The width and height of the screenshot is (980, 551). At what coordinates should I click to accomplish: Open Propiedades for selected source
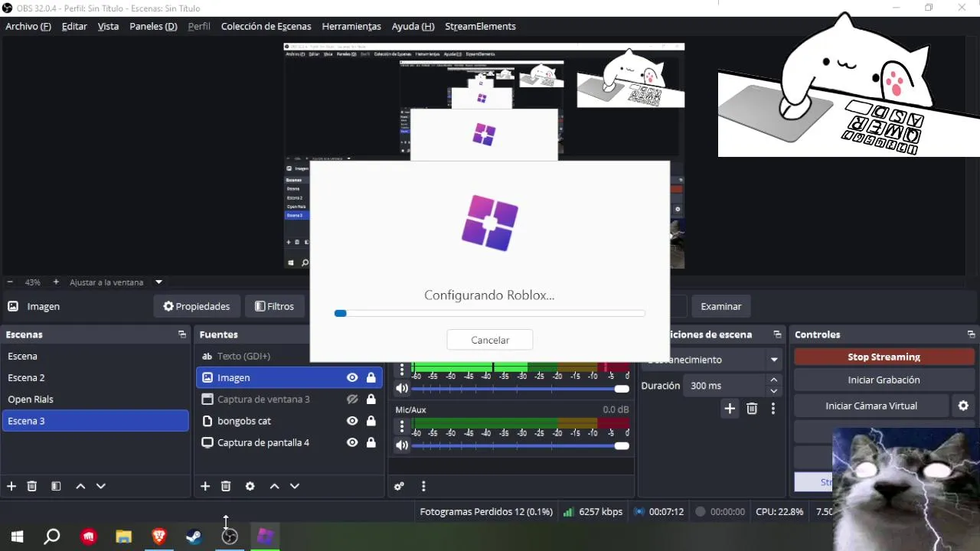coord(197,306)
